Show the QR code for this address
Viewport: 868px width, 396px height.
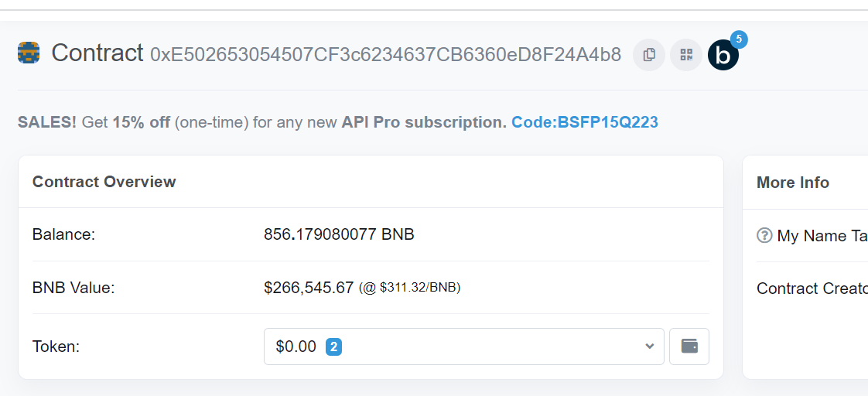coord(686,55)
